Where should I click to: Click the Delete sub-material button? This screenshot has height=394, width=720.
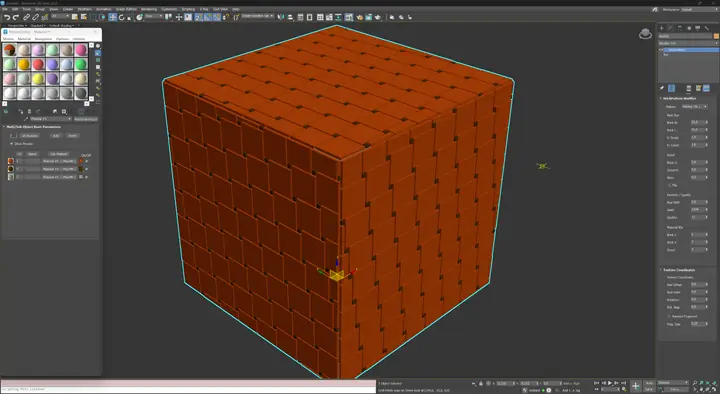click(72, 136)
